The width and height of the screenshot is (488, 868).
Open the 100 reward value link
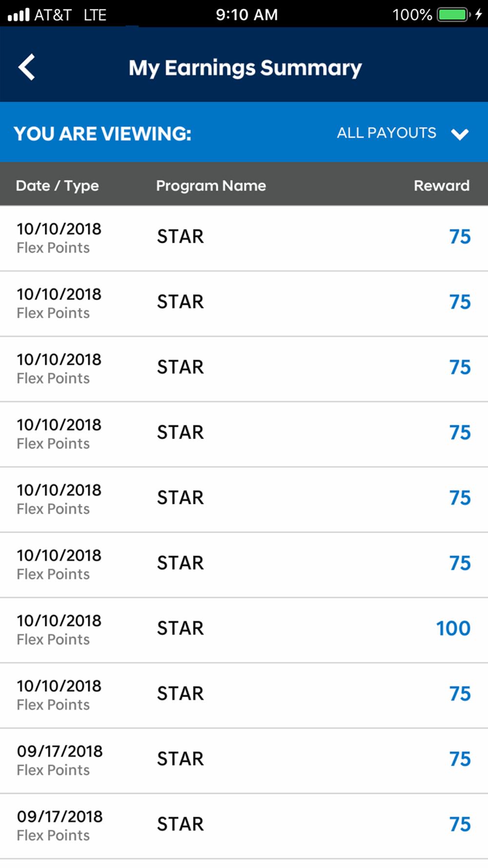(453, 628)
